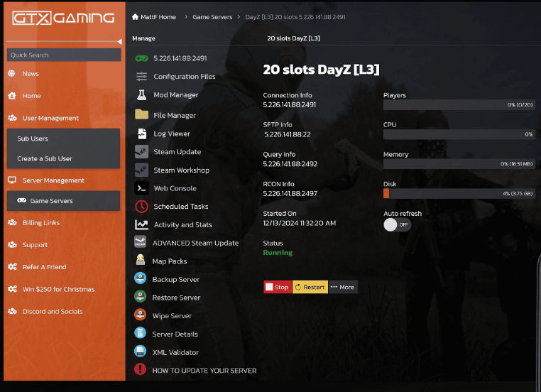
Task: Click the Billing Links people icon
Action: coord(12,222)
